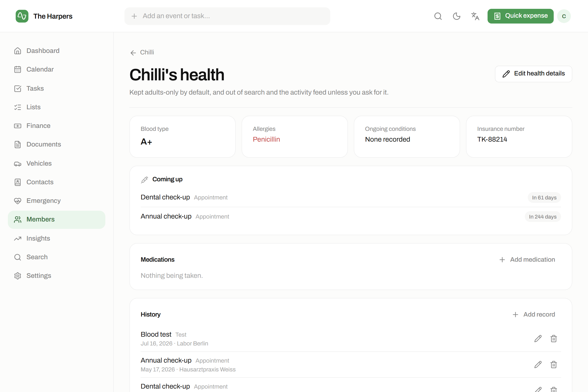Viewport: 588px width, 392px height.
Task: Click The Harpers logo icon
Action: point(22,16)
